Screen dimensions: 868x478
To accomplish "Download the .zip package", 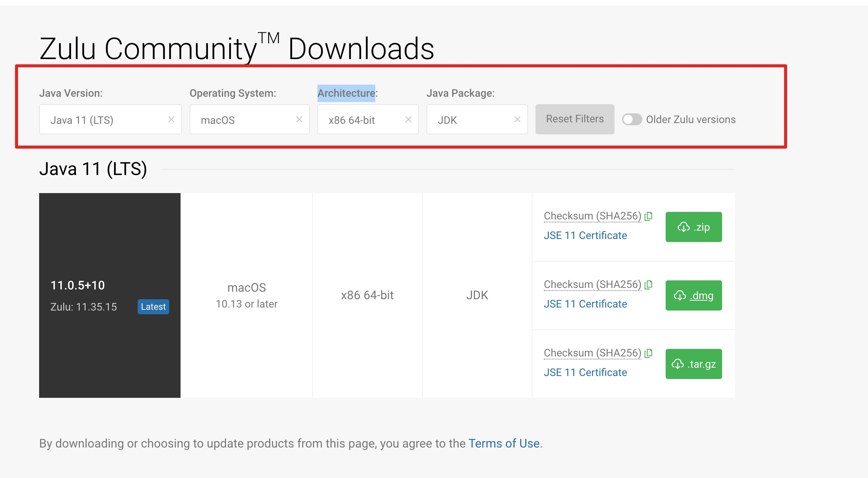I will pyautogui.click(x=693, y=227).
